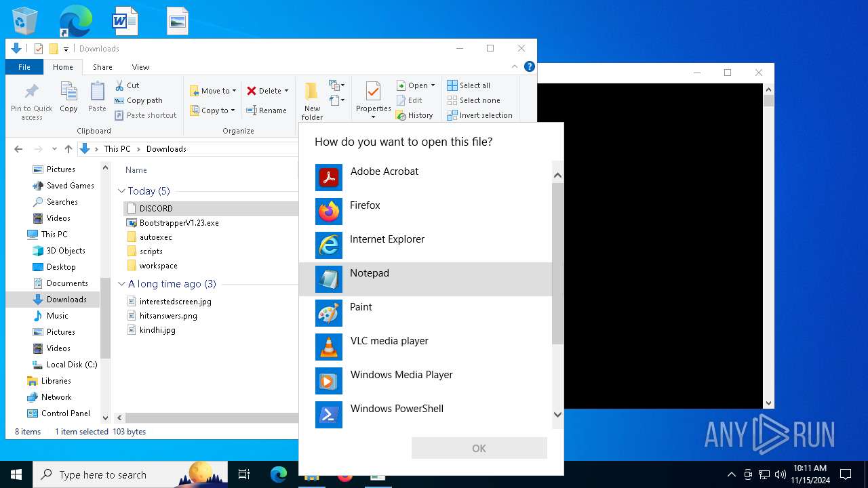Select VLC media player option
868x488 pixels.
tap(425, 347)
